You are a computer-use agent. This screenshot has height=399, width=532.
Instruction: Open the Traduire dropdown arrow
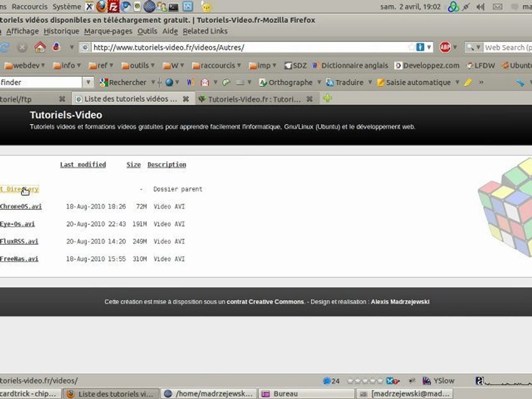370,82
